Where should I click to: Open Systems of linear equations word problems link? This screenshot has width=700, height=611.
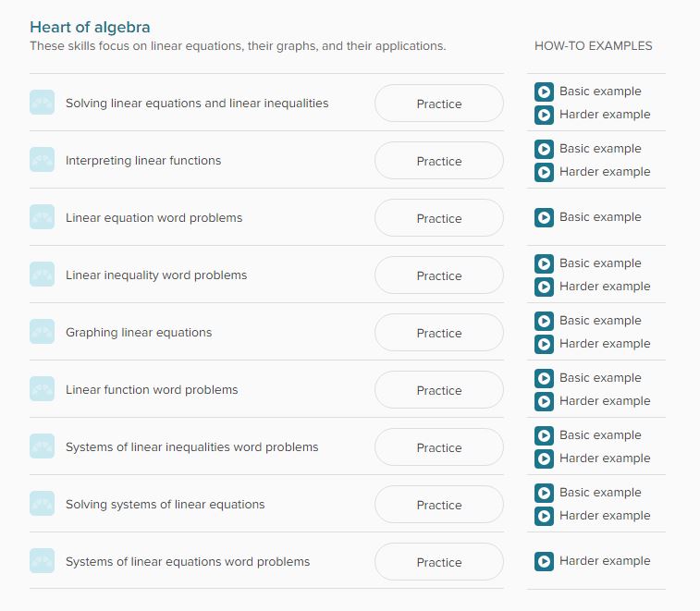tap(188, 562)
